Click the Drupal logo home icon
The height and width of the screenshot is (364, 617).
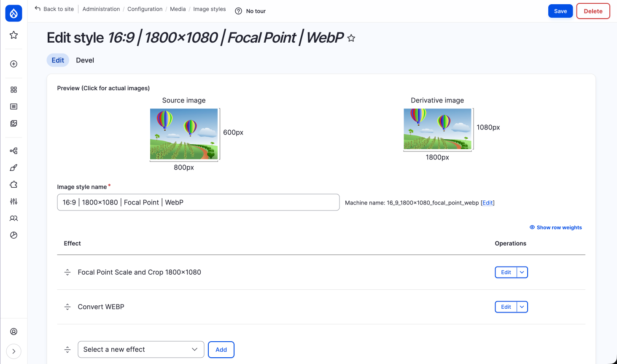[x=13, y=13]
